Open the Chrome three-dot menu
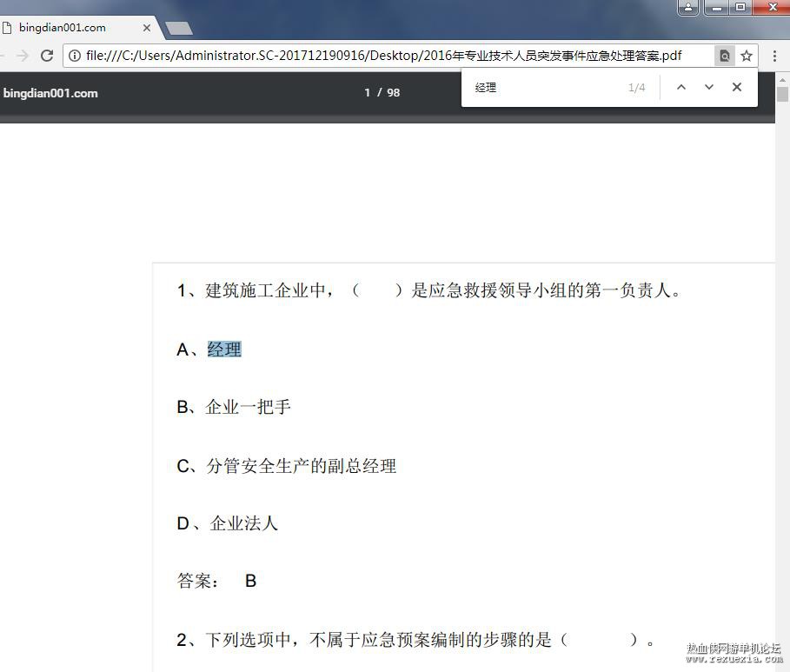Screen dimensions: 790x672 (775, 56)
